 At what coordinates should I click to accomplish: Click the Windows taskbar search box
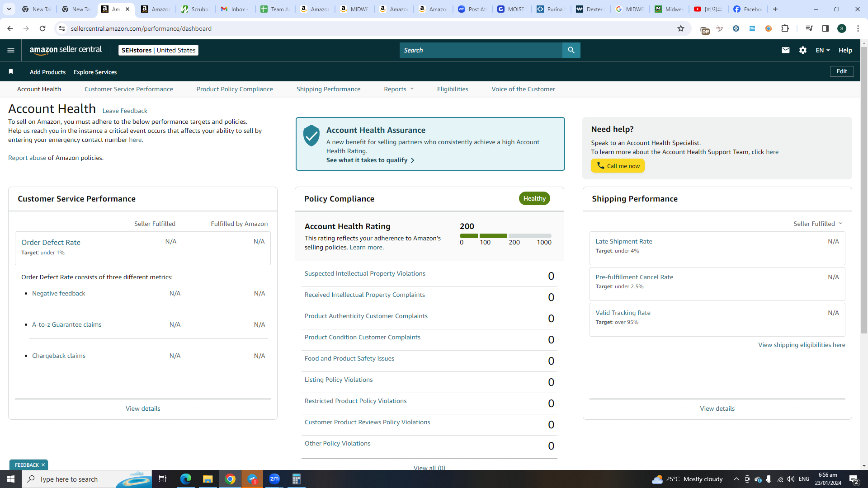[87, 479]
